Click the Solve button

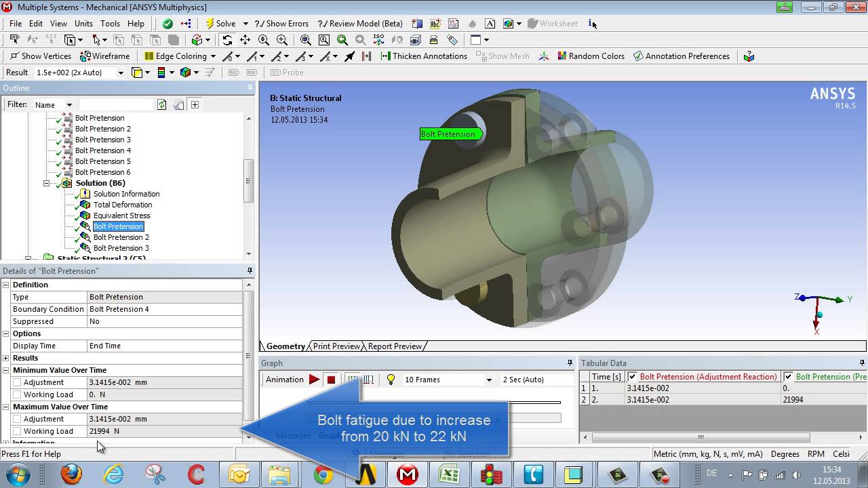click(x=221, y=24)
